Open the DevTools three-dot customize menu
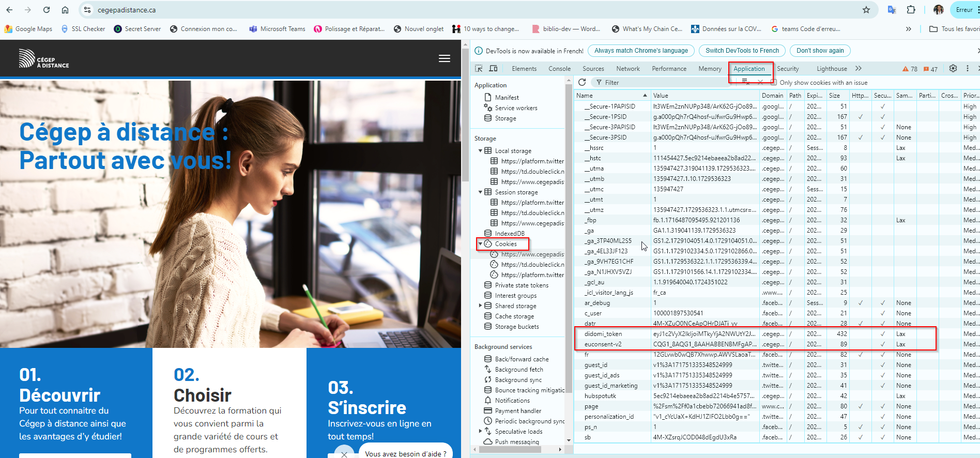Viewport: 980px width, 458px height. click(968, 68)
